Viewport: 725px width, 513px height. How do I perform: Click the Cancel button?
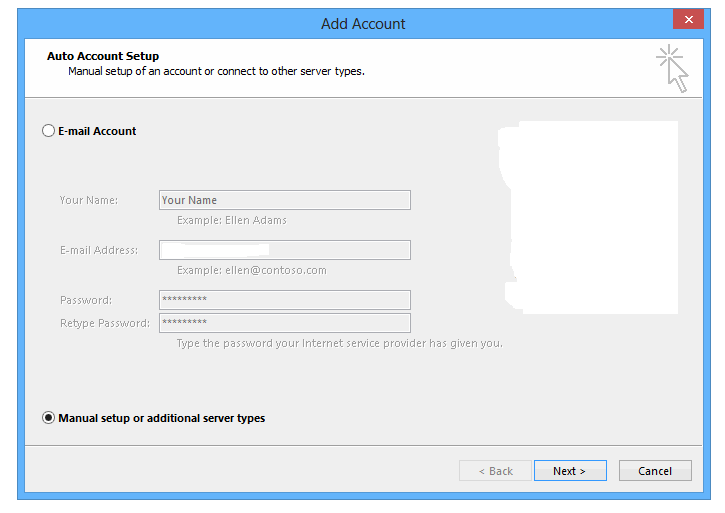[655, 471]
